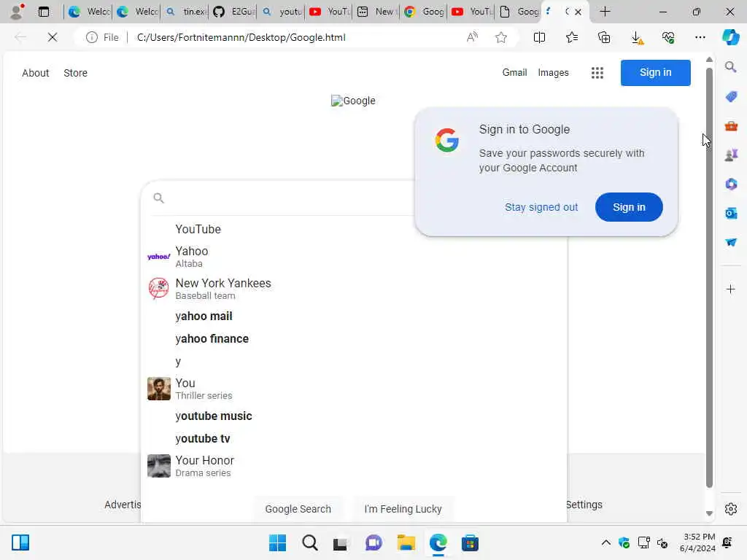747x560 pixels.
Task: Open Favorites list icon in toolbar
Action: [572, 37]
